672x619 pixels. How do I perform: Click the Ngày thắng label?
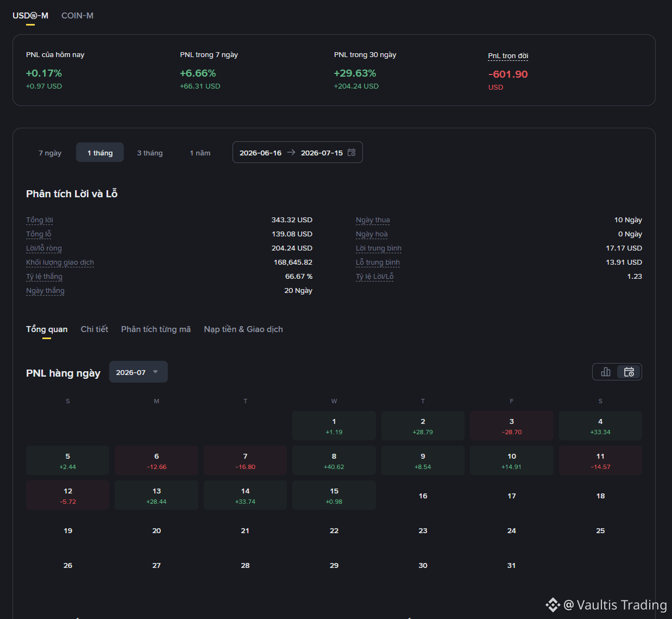click(x=45, y=291)
